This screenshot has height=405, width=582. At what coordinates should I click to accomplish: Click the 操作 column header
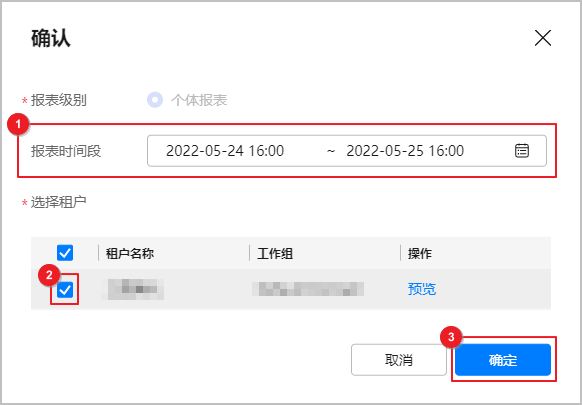tap(420, 254)
